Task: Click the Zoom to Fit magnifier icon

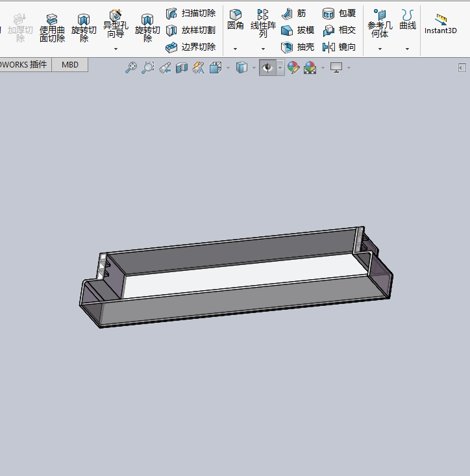Action: pos(130,68)
